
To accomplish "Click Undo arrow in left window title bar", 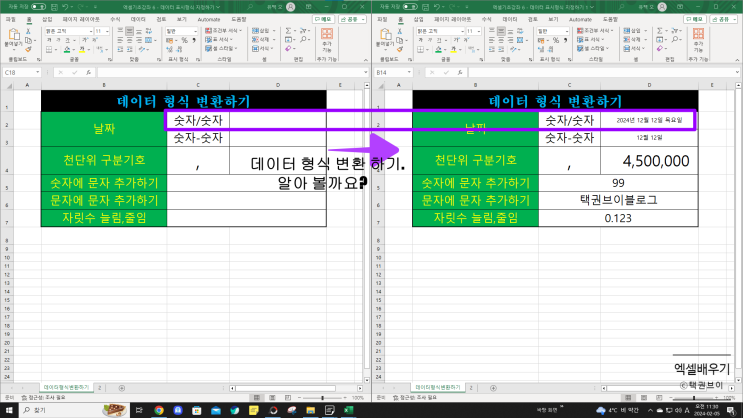I will coord(65,7).
